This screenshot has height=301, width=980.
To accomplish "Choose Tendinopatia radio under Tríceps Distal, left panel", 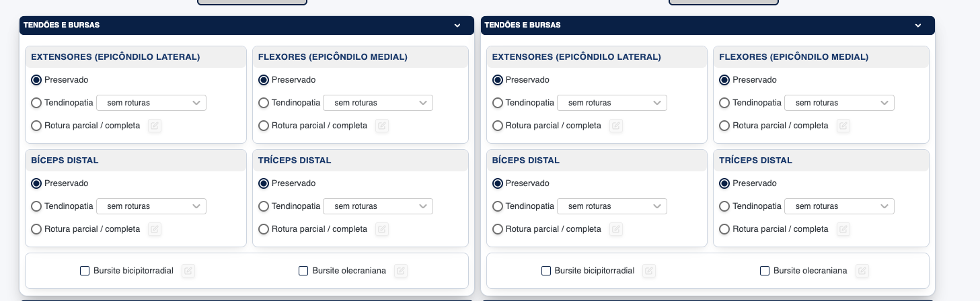I will pos(264,206).
